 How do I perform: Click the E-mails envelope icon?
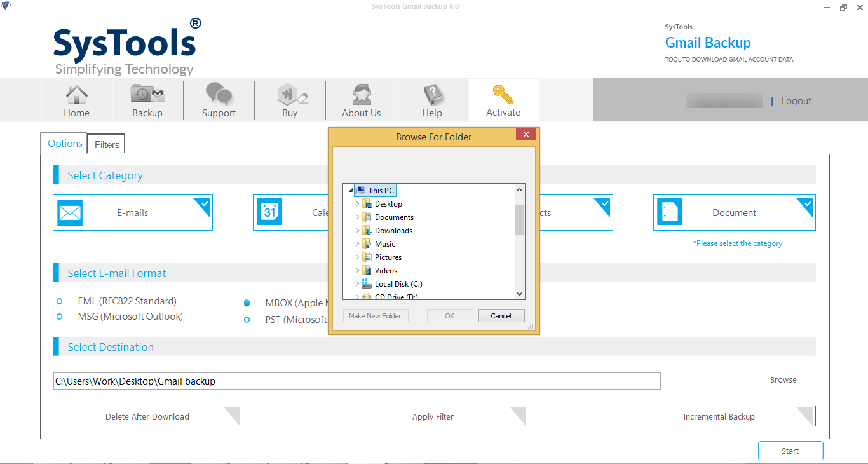pyautogui.click(x=70, y=213)
